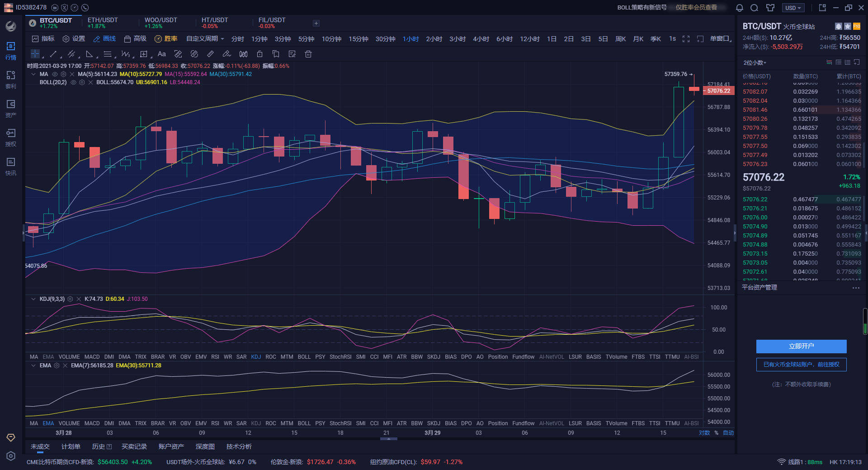Click the 立即开户 open account button
This screenshot has height=470, width=868.
coord(801,347)
